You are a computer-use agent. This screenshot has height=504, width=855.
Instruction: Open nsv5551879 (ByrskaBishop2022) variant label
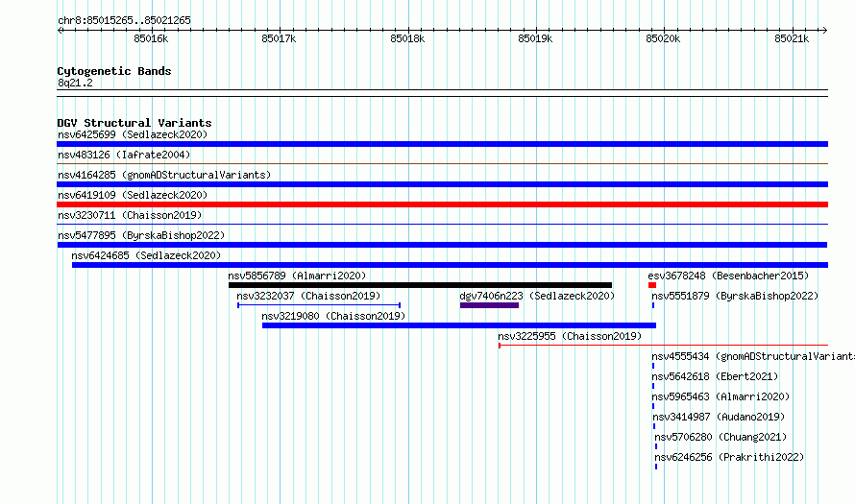(735, 296)
